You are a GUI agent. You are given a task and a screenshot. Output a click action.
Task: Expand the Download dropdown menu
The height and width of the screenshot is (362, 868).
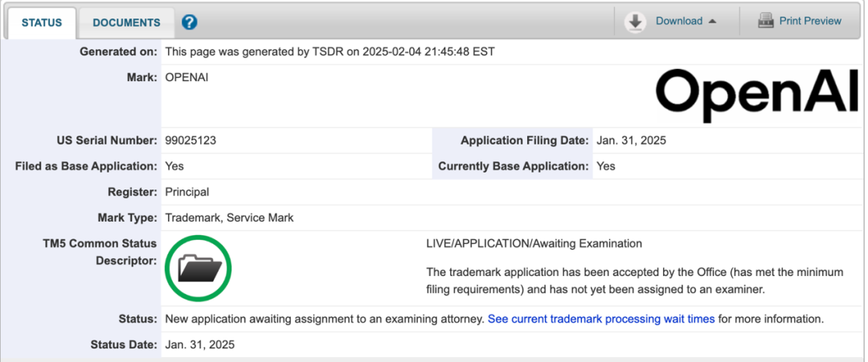tap(679, 22)
